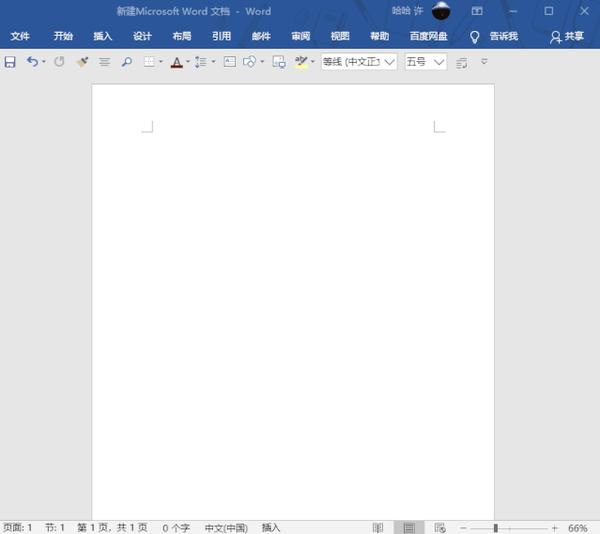The image size is (600, 534).
Task: Click the borders grid icon
Action: point(149,62)
